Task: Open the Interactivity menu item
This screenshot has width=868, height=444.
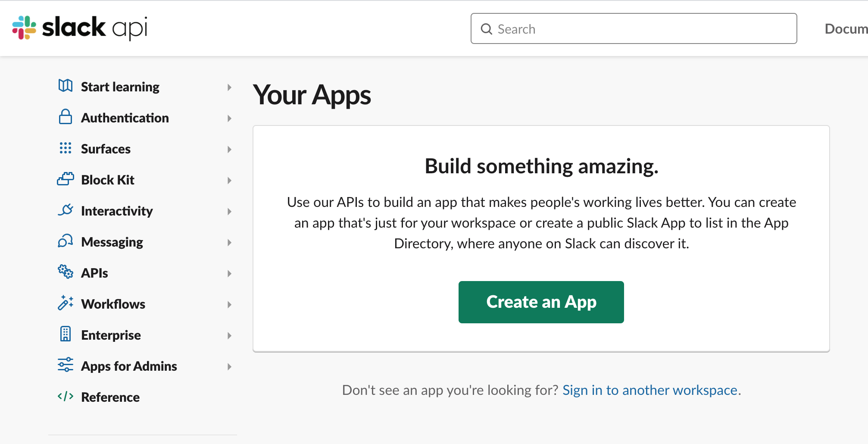Action: (117, 211)
